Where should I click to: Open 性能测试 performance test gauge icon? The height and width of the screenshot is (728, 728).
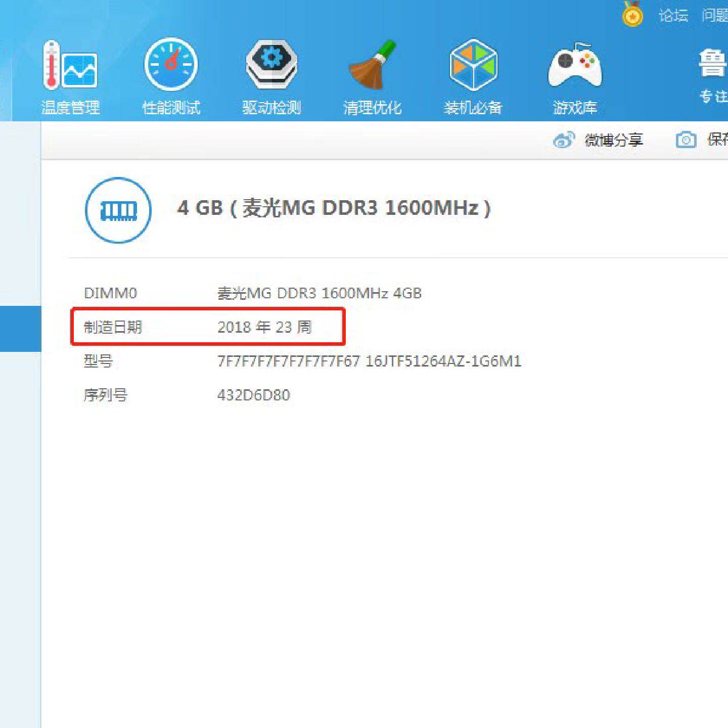click(171, 64)
